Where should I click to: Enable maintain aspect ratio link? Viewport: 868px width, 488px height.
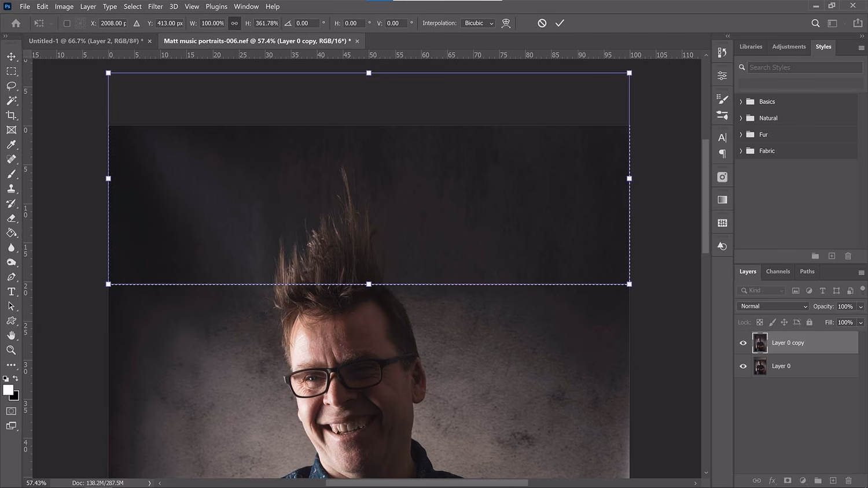[234, 23]
